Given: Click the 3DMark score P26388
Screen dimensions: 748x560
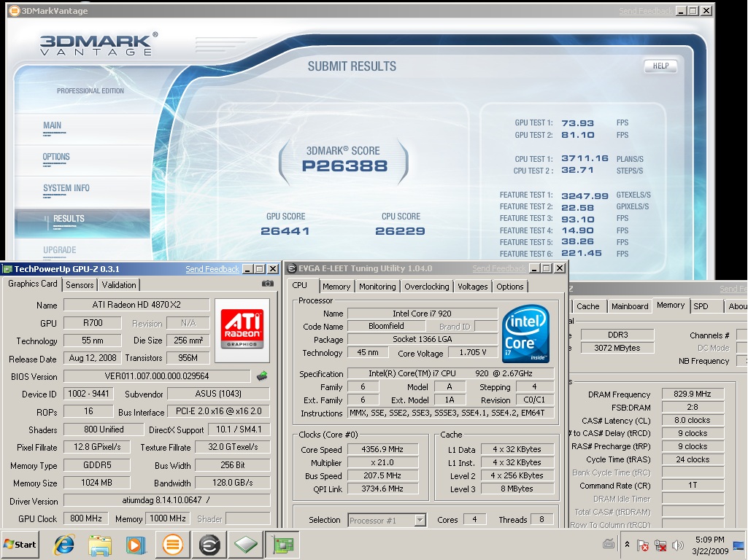Looking at the screenshot, I should 344,166.
